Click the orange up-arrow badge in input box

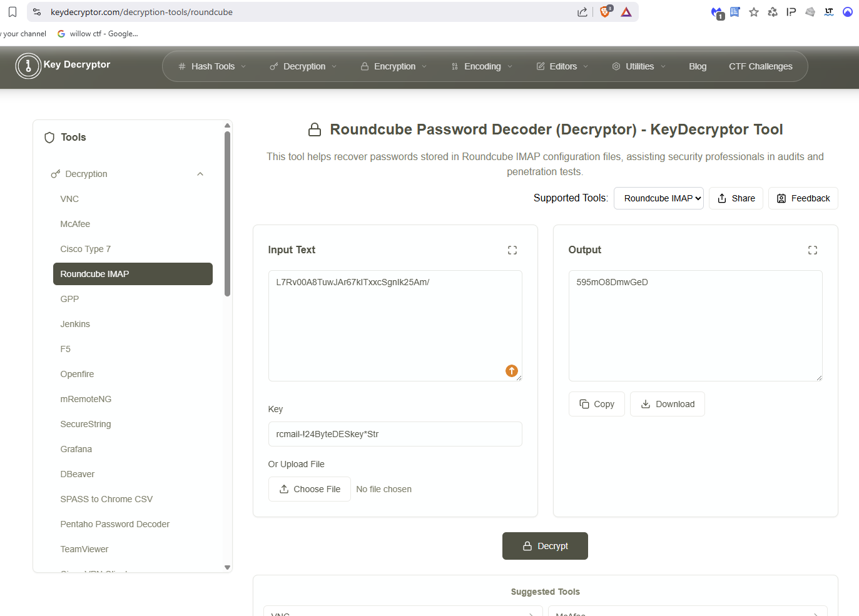(512, 371)
